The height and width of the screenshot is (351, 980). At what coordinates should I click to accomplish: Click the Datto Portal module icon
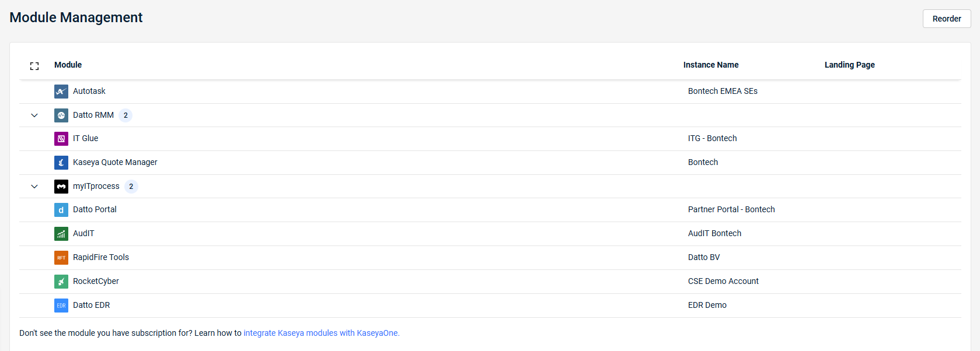coord(61,210)
